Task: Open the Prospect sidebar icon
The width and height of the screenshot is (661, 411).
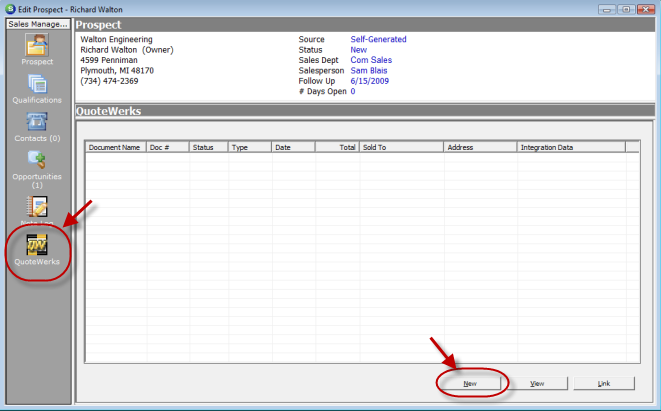Action: click(37, 47)
